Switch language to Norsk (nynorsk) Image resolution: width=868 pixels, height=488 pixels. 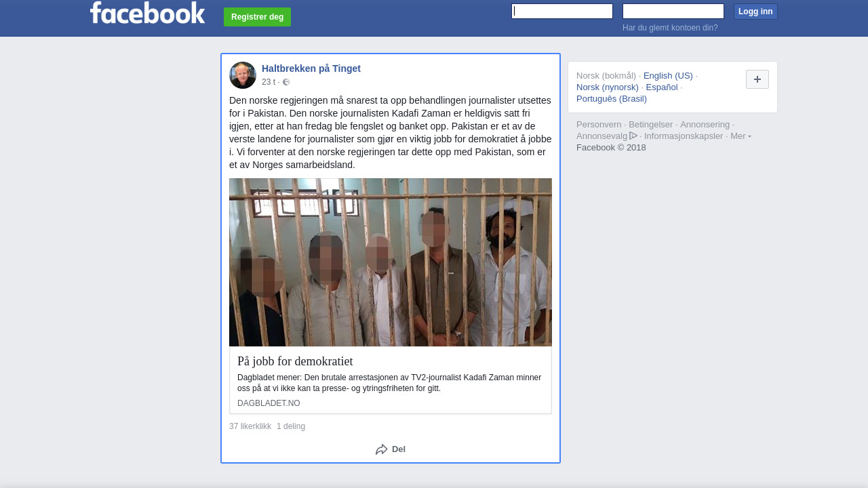pyautogui.click(x=608, y=87)
